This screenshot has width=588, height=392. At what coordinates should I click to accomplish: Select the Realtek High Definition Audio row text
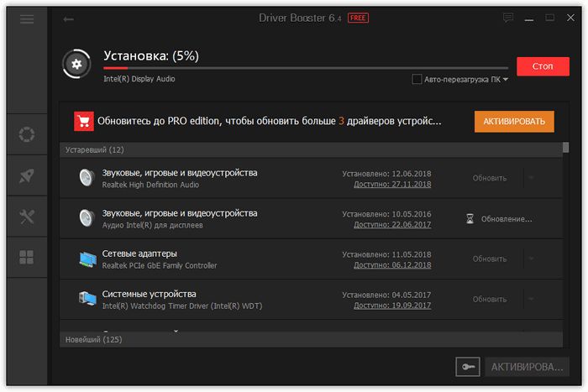(x=150, y=185)
